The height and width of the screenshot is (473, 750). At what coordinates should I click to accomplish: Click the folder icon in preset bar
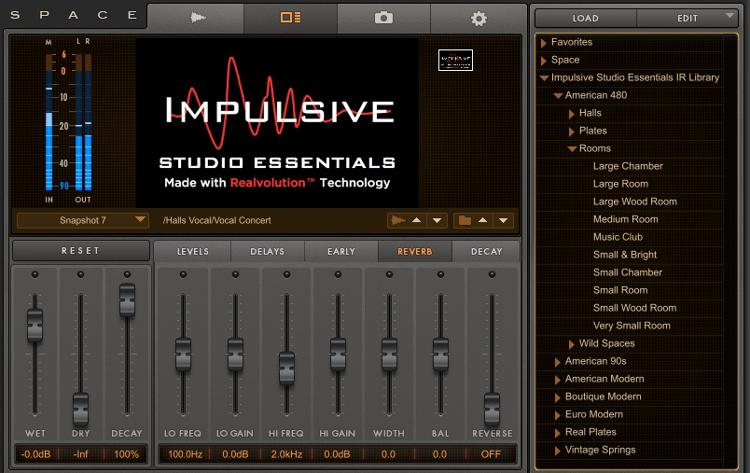click(x=464, y=220)
